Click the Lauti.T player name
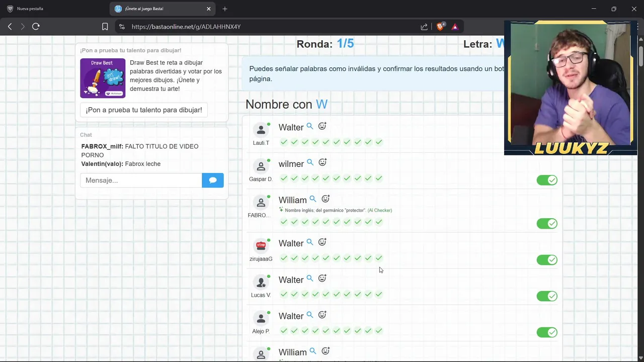The width and height of the screenshot is (644, 362). [261, 143]
